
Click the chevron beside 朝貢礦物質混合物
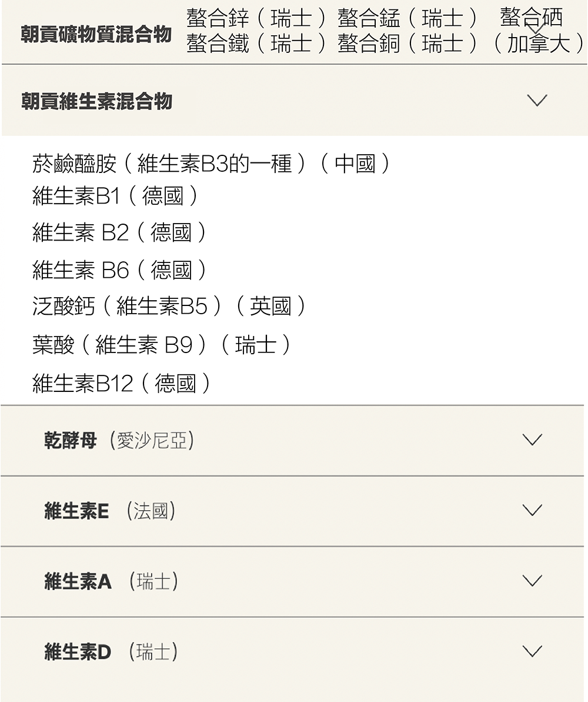tap(536, 28)
